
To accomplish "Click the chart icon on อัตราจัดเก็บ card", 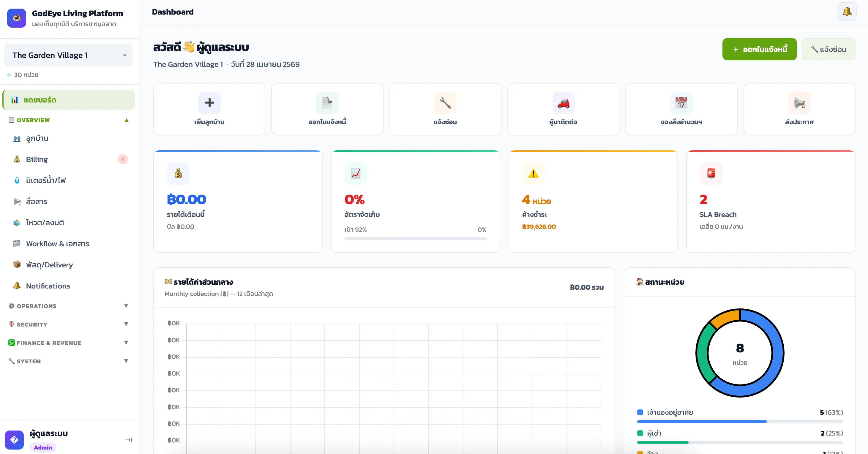I will (356, 174).
